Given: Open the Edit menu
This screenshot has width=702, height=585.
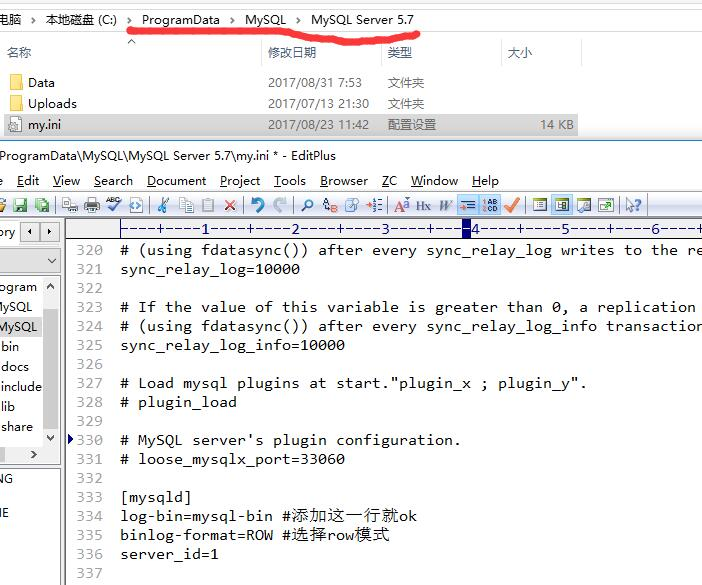Looking at the screenshot, I should [x=28, y=181].
